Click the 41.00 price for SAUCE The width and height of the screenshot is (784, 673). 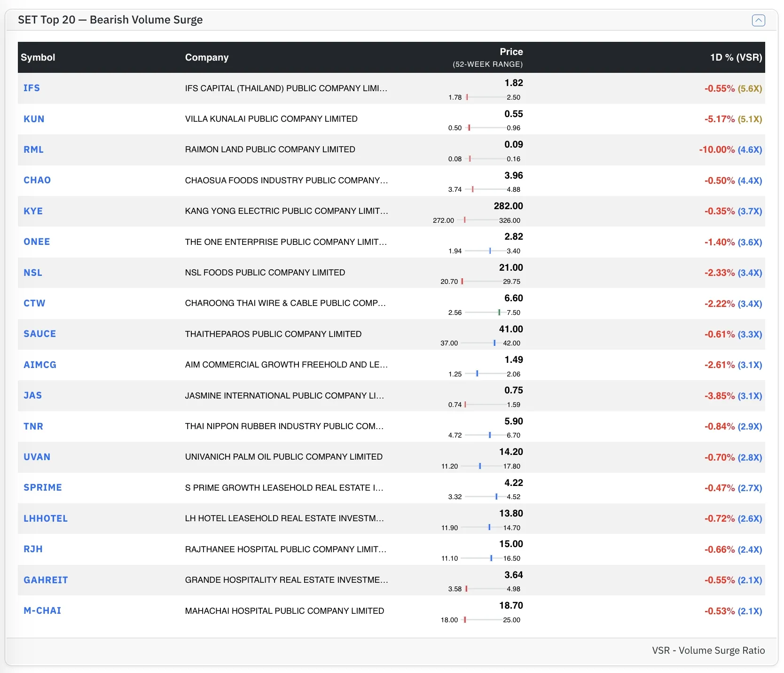point(511,329)
